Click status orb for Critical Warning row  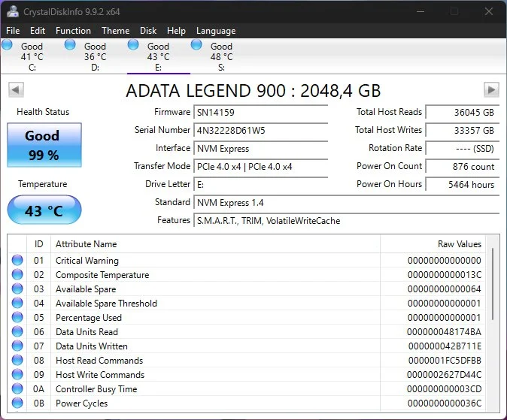(x=17, y=260)
